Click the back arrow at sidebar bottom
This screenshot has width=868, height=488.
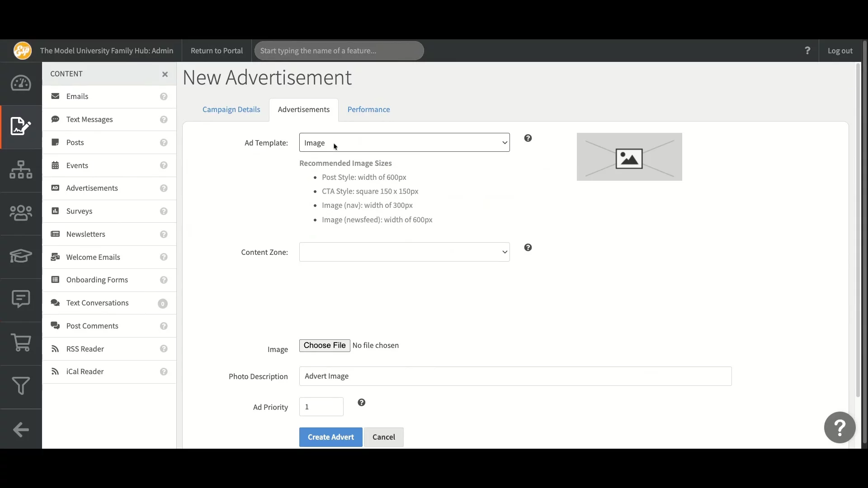(21, 430)
